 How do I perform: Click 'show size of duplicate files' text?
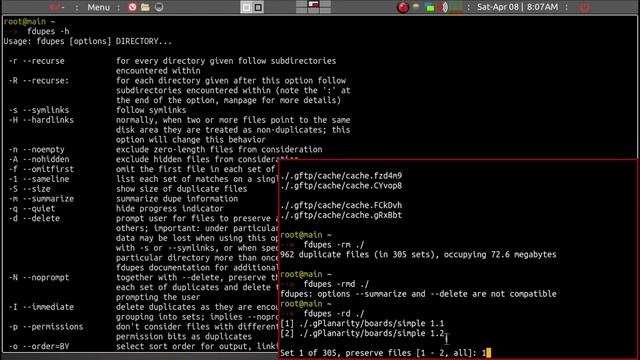pyautogui.click(x=182, y=189)
